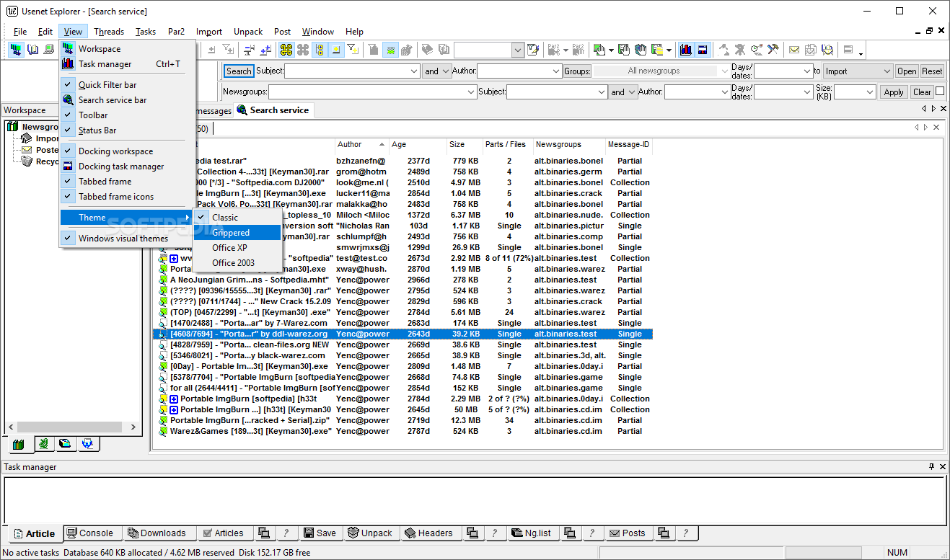Click the crossed-out figure icon in toolbar
950x560 pixels.
(x=739, y=50)
